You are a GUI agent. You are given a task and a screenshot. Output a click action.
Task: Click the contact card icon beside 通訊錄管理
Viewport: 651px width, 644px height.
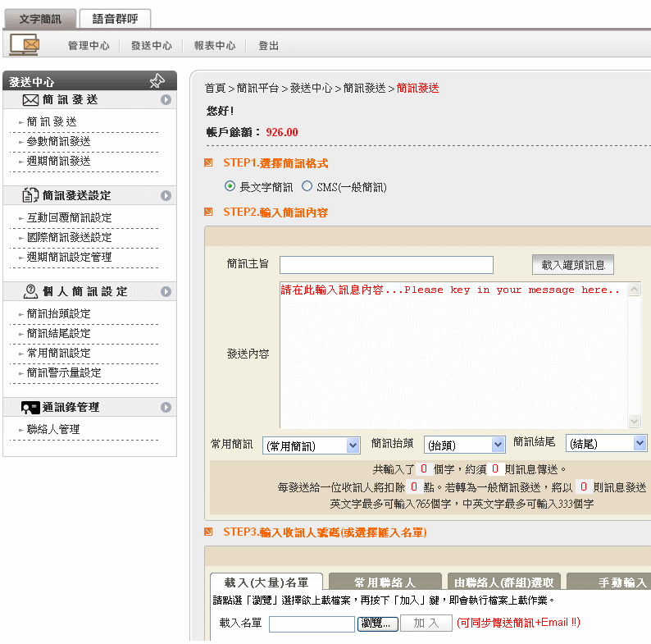(x=30, y=408)
